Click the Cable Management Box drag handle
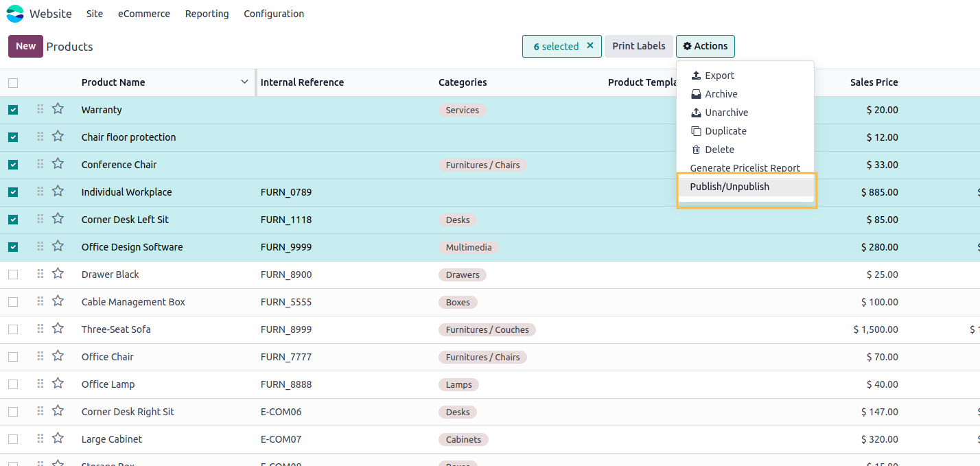 (x=40, y=301)
